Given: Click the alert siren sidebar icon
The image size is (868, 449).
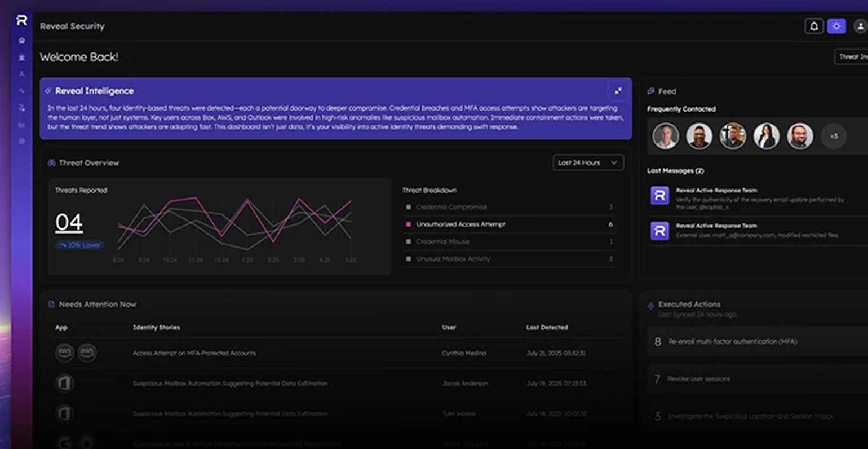Looking at the screenshot, I should pyautogui.click(x=22, y=58).
